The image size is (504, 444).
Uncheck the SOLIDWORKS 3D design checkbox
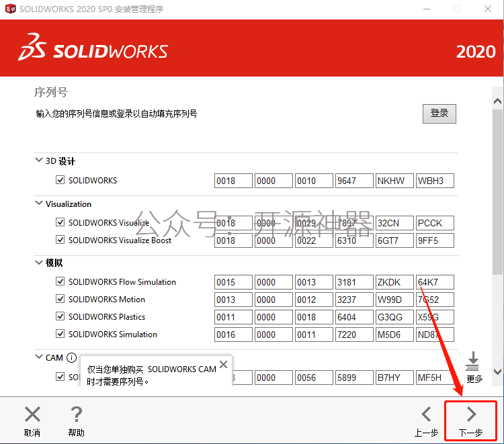pos(60,179)
